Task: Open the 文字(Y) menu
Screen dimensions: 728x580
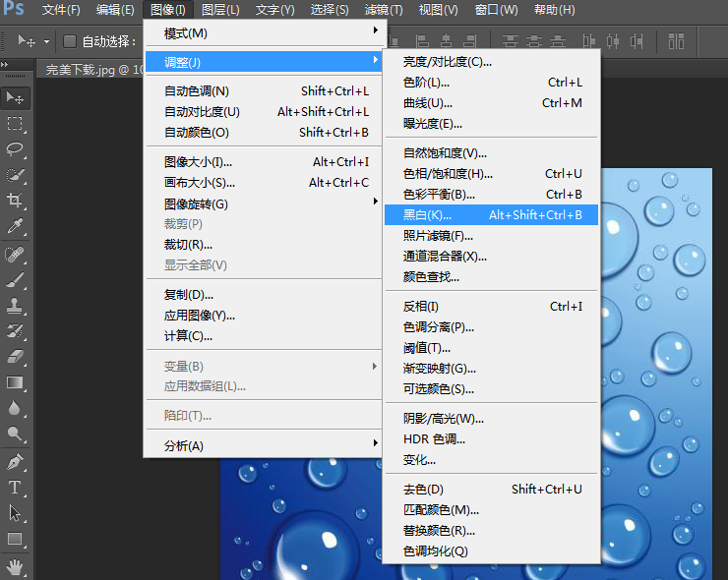Action: [274, 9]
